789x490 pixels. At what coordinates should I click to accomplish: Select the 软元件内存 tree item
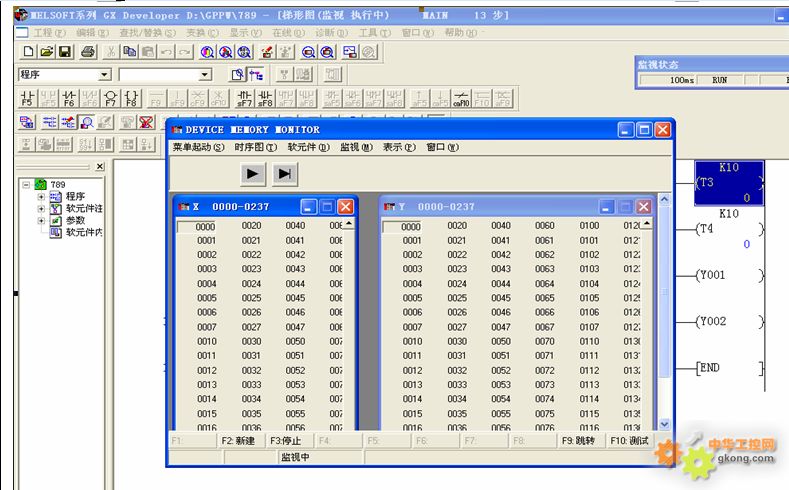[84, 232]
